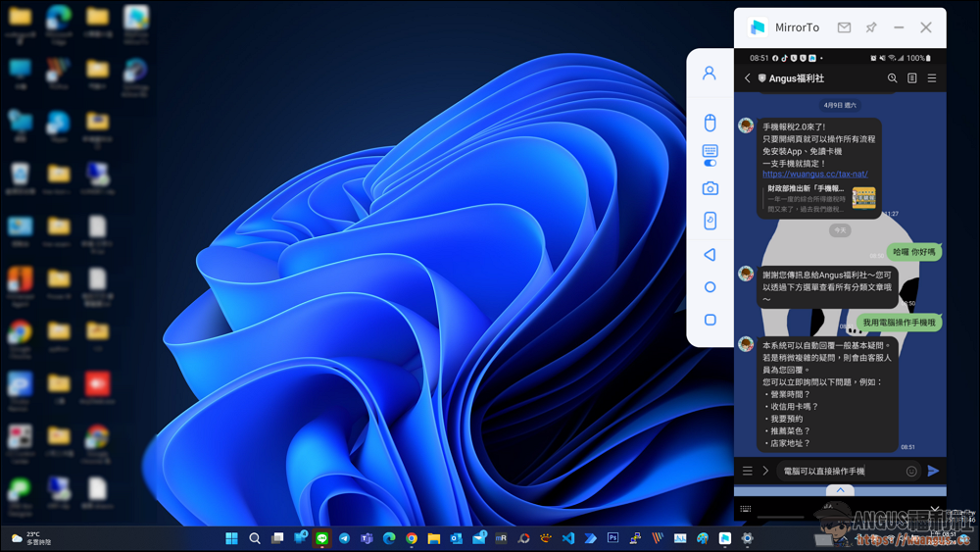This screenshot has width=980, height=552.
Task: Select the mouse control icon in MirrorTo sidebar
Action: [710, 123]
